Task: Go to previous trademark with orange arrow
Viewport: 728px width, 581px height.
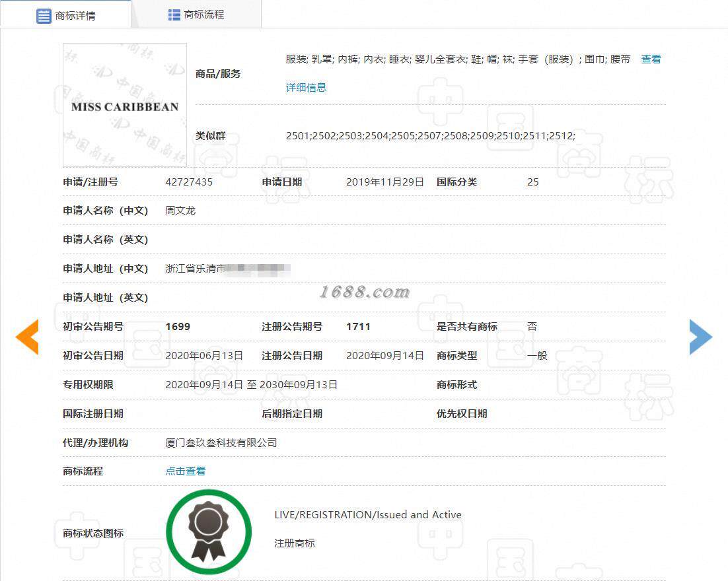Action: (x=27, y=337)
